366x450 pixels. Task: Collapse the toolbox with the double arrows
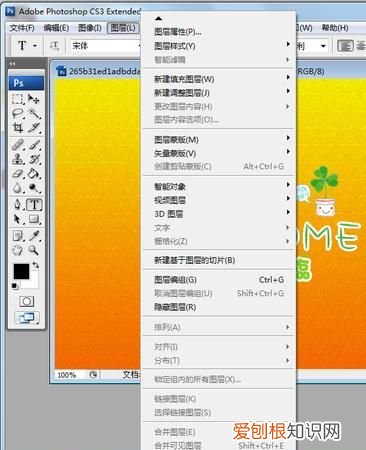click(x=12, y=63)
